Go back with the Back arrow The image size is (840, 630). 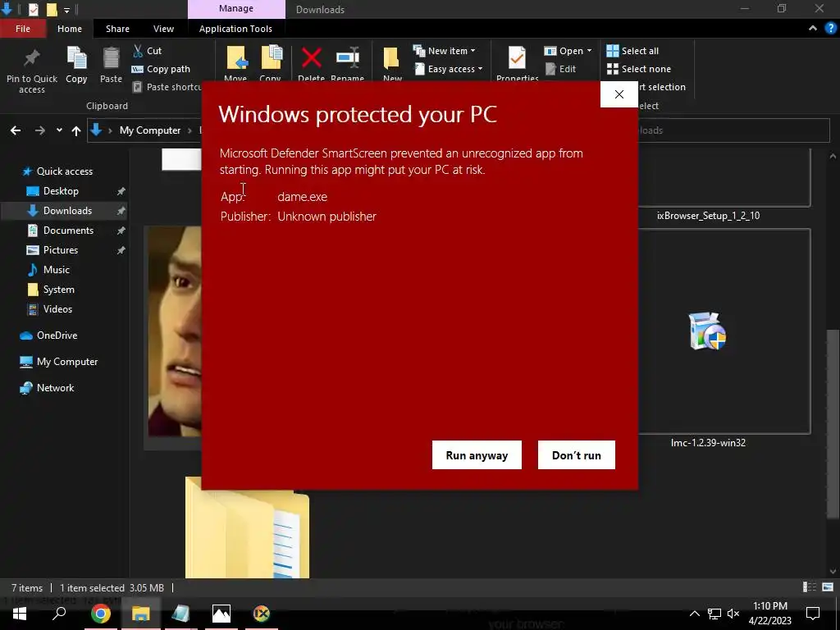(x=16, y=130)
